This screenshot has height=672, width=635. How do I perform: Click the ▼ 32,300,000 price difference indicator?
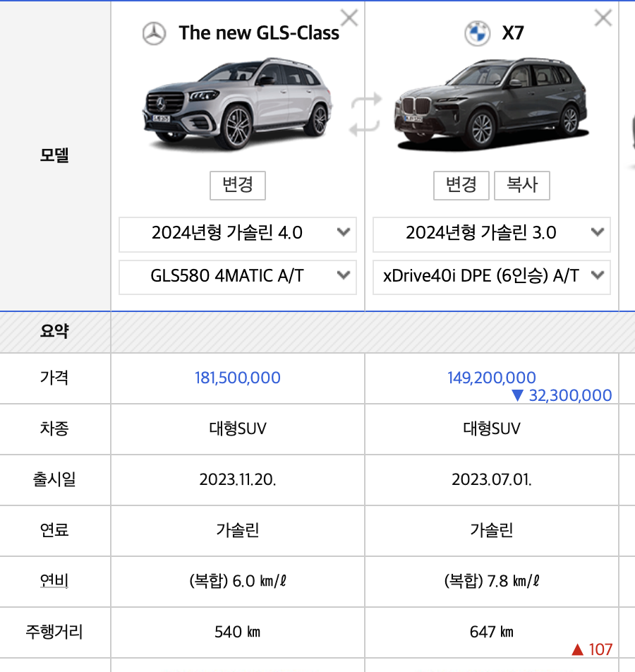pyautogui.click(x=561, y=395)
